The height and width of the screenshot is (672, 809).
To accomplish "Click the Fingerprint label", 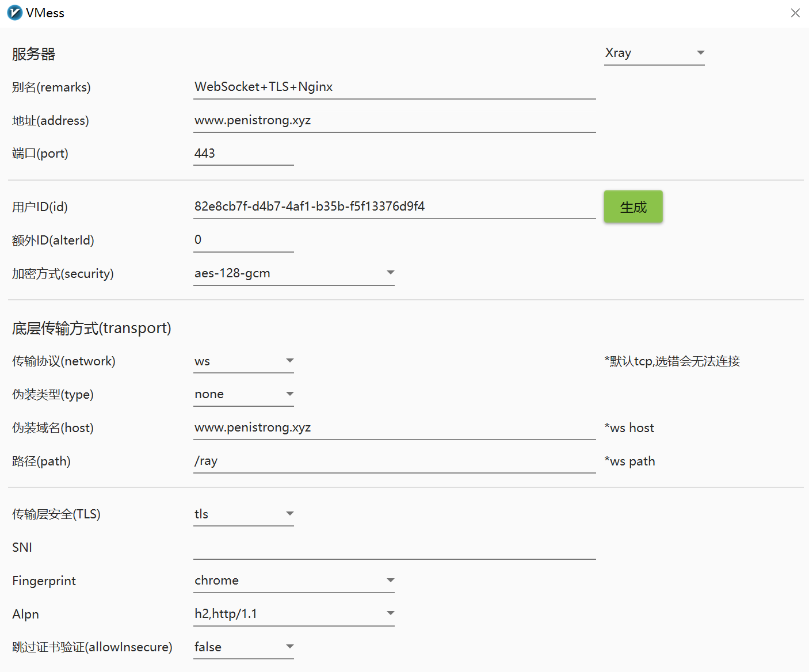I will [44, 581].
